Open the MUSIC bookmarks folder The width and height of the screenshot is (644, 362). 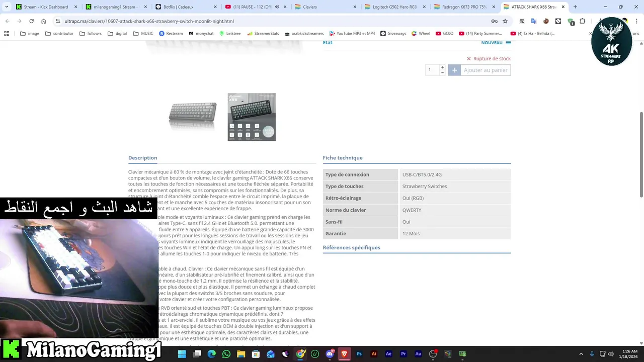[143, 33]
